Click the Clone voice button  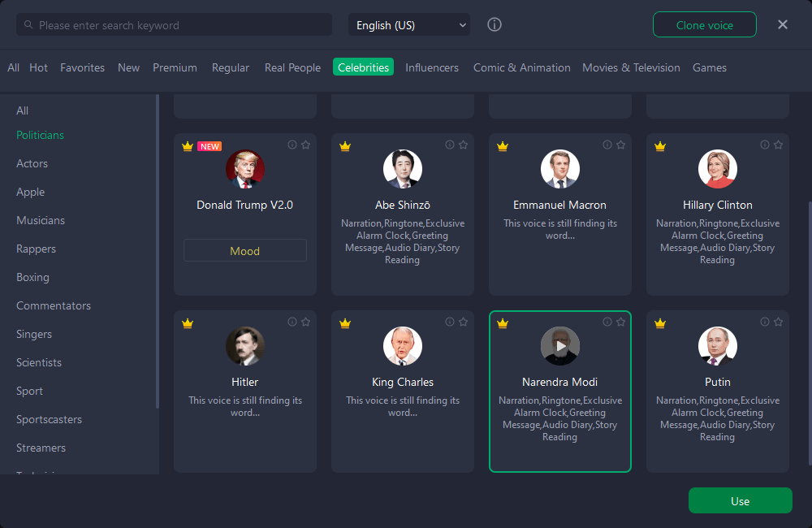(704, 25)
